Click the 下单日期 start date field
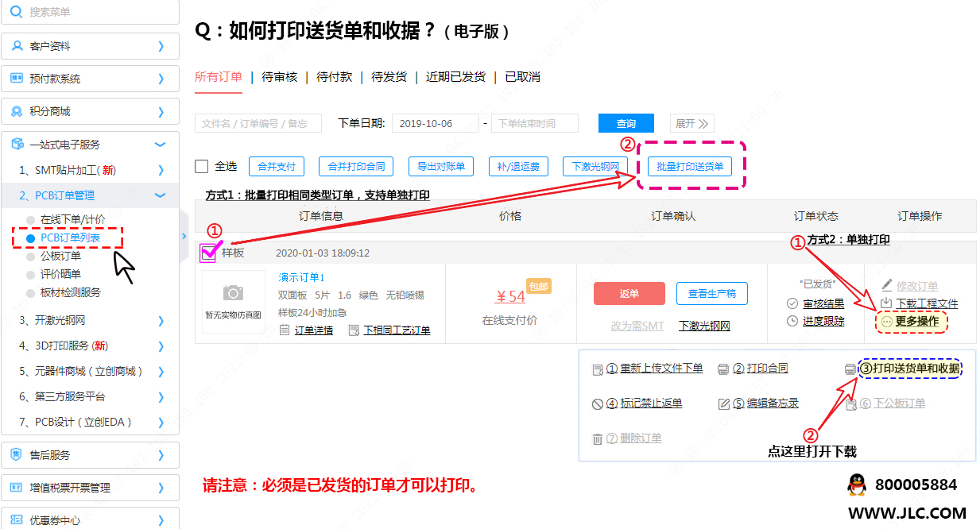The width and height of the screenshot is (980, 529). (435, 124)
